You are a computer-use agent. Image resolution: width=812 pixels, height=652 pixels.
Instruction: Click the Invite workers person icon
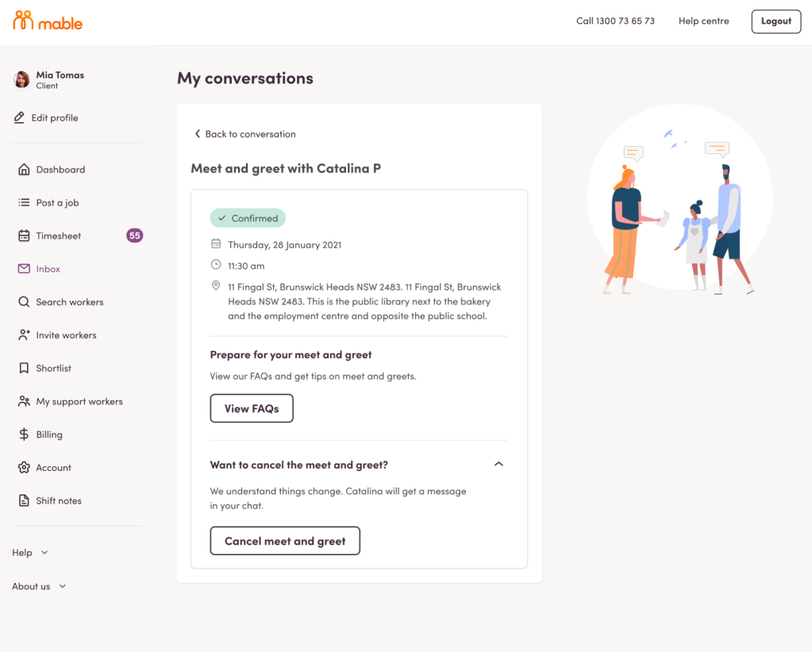pyautogui.click(x=24, y=335)
